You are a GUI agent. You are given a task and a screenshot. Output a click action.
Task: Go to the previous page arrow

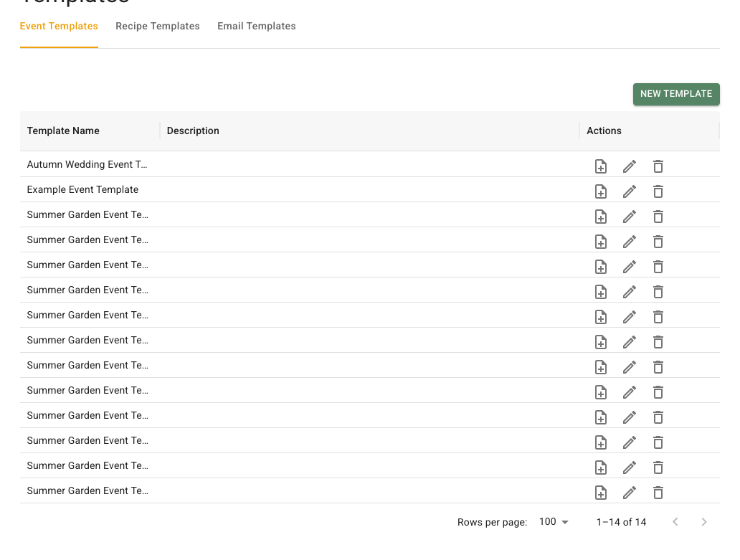675,522
